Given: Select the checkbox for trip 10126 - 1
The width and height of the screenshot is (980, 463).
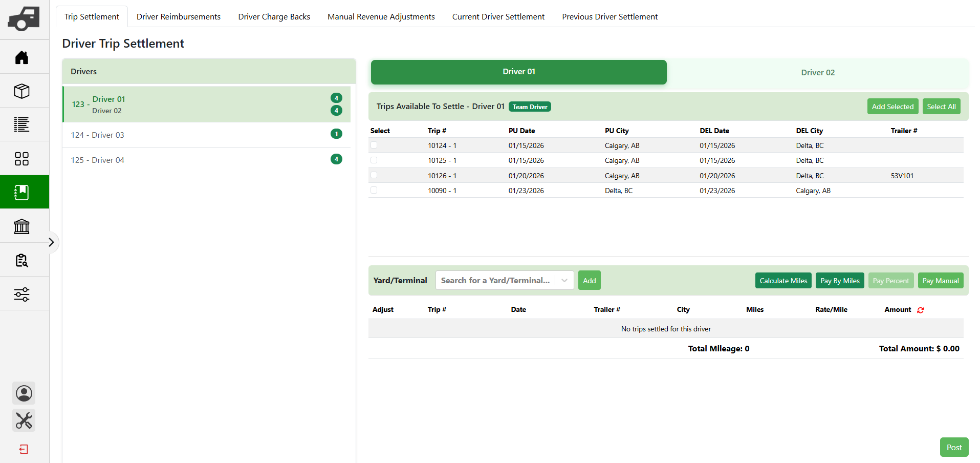Looking at the screenshot, I should coord(374,175).
